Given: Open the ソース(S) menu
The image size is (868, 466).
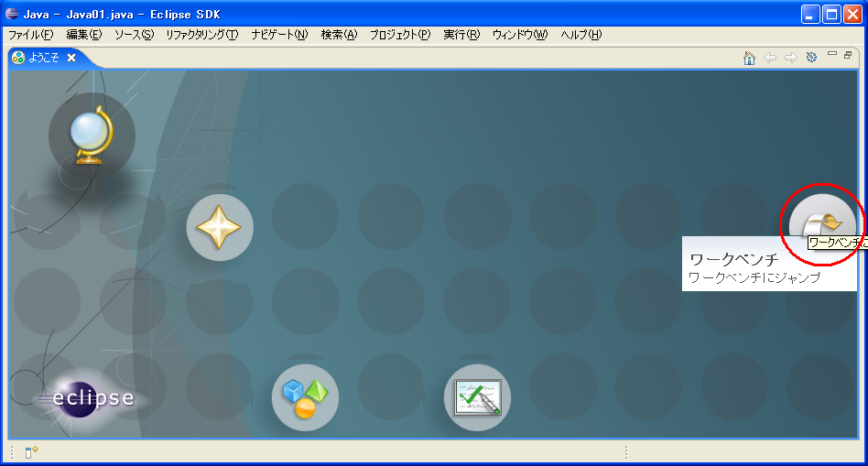Looking at the screenshot, I should (x=134, y=34).
